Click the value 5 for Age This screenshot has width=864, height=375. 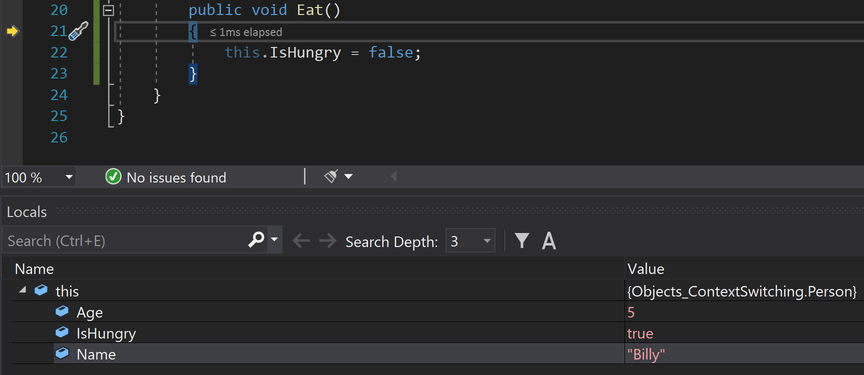631,312
